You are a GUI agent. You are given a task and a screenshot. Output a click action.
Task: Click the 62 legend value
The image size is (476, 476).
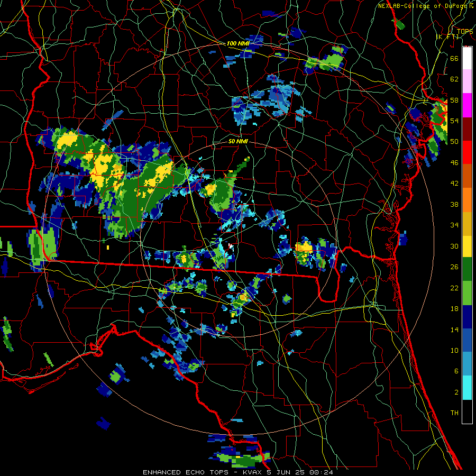(x=454, y=79)
